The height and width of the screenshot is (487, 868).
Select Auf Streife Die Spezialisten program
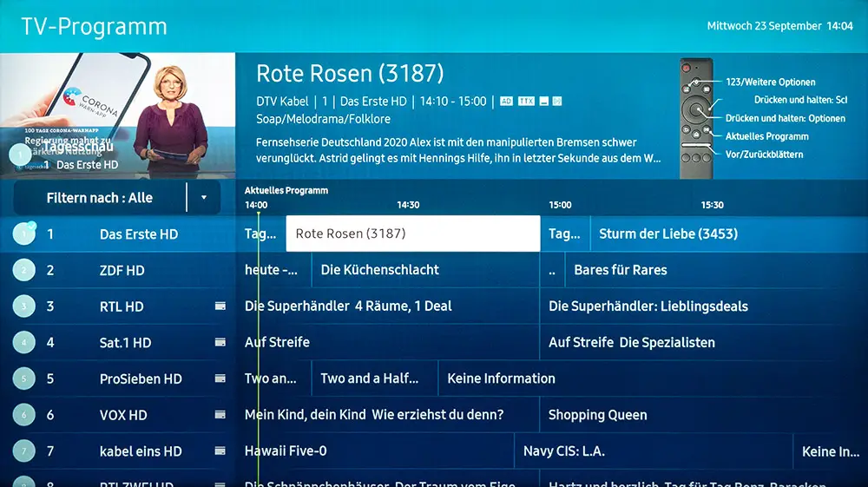point(704,342)
